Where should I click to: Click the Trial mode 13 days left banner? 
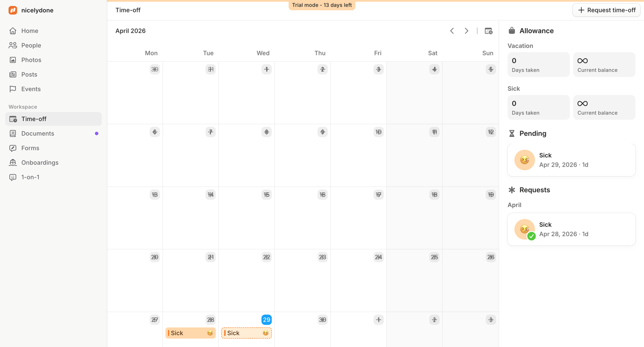pos(322,5)
